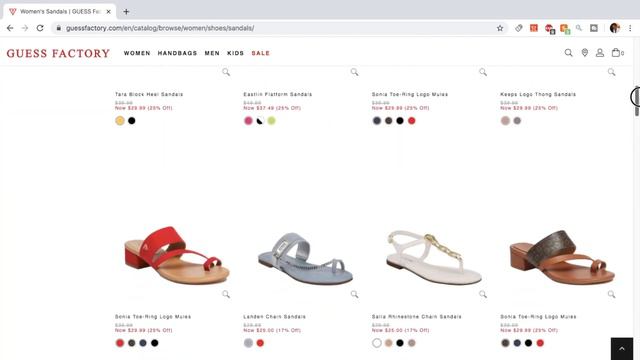Bookmark the page with the star icon
The image size is (640, 360).
(x=500, y=28)
